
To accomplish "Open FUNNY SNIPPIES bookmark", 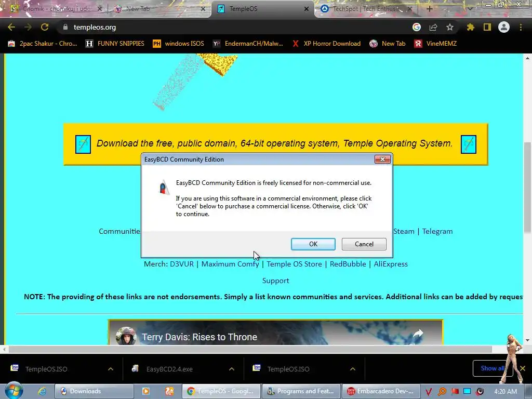I will point(115,44).
